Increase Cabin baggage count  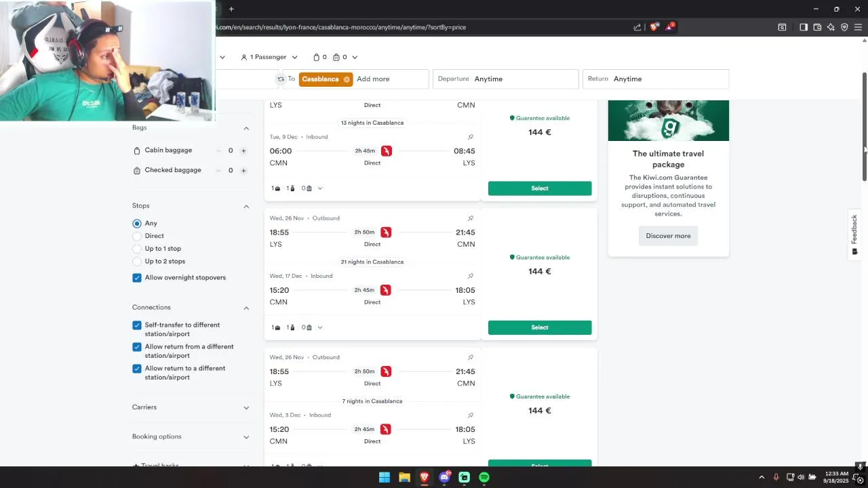[x=243, y=150]
